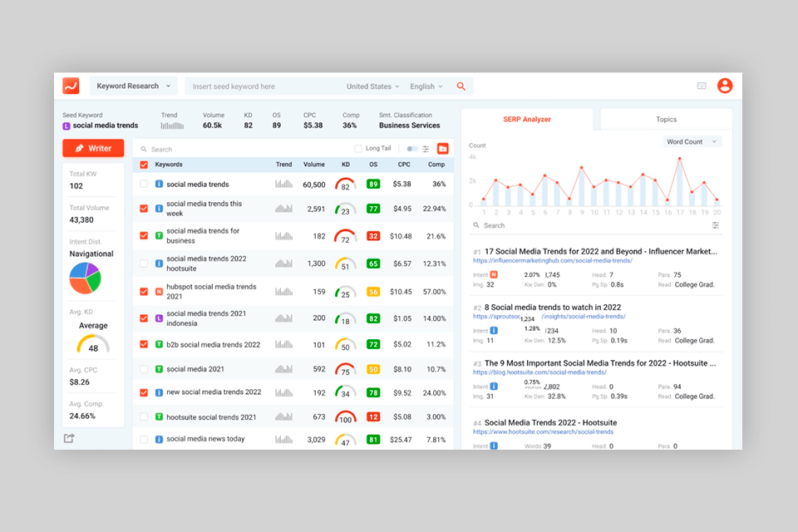Change country via United States dropdown
Viewport: 798px width, 532px height.
(x=372, y=86)
